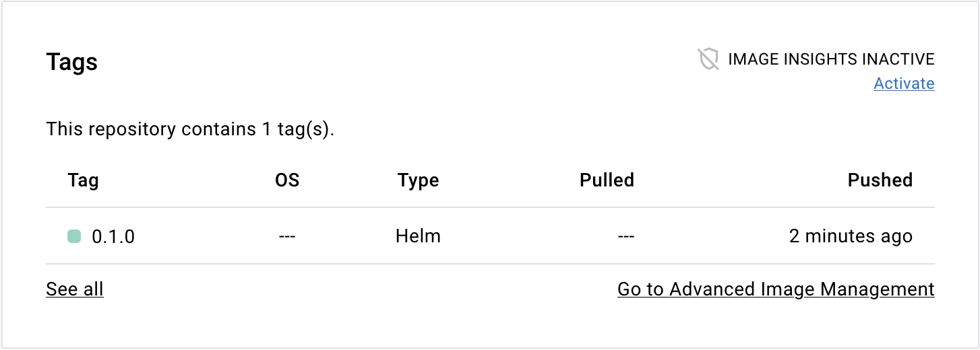This screenshot has width=980, height=350.
Task: Click the '2 minutes ago' pushed time
Action: click(x=851, y=236)
